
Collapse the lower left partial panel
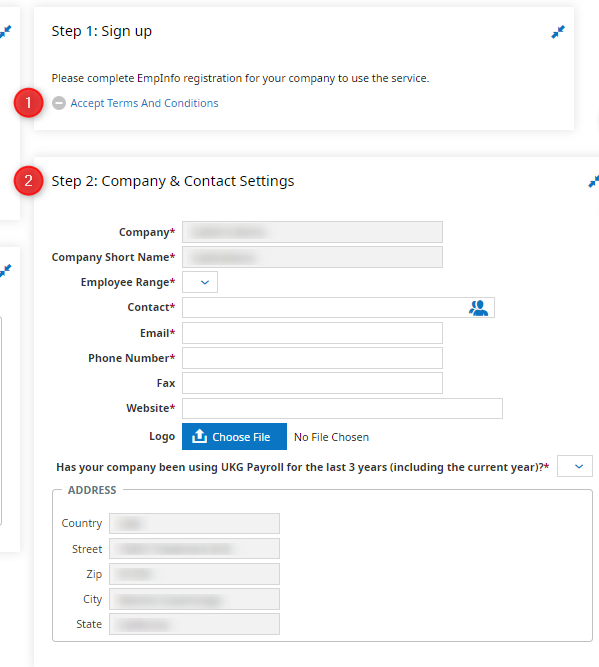pyautogui.click(x=5, y=271)
